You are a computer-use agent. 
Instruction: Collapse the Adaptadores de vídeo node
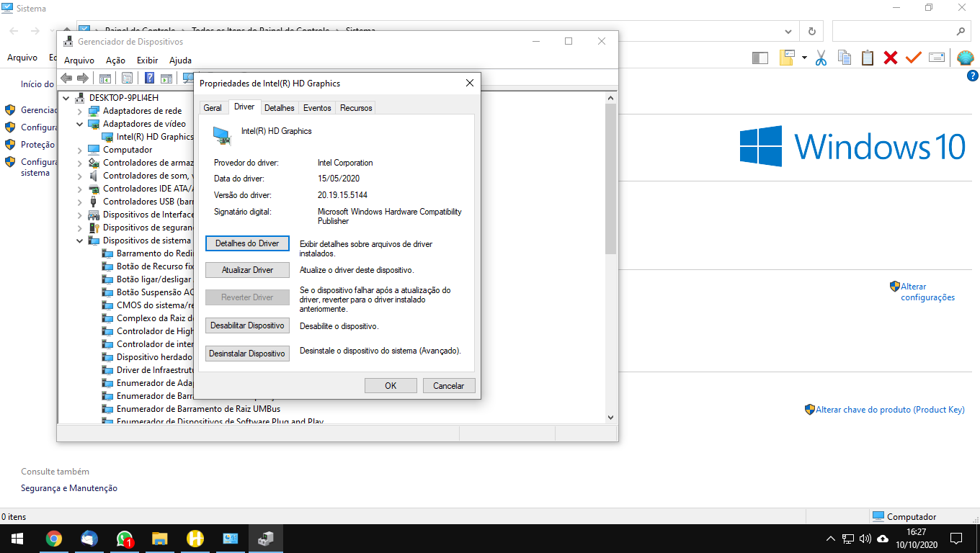coord(79,124)
